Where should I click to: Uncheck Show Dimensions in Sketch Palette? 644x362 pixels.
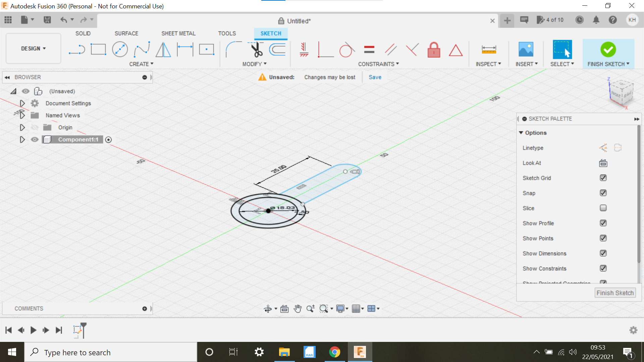coord(603,253)
